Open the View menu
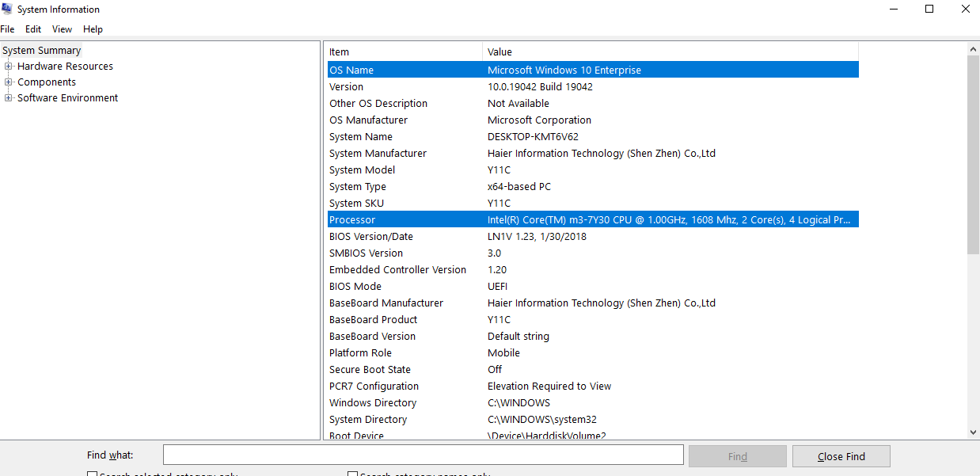The image size is (980, 476). [62, 29]
